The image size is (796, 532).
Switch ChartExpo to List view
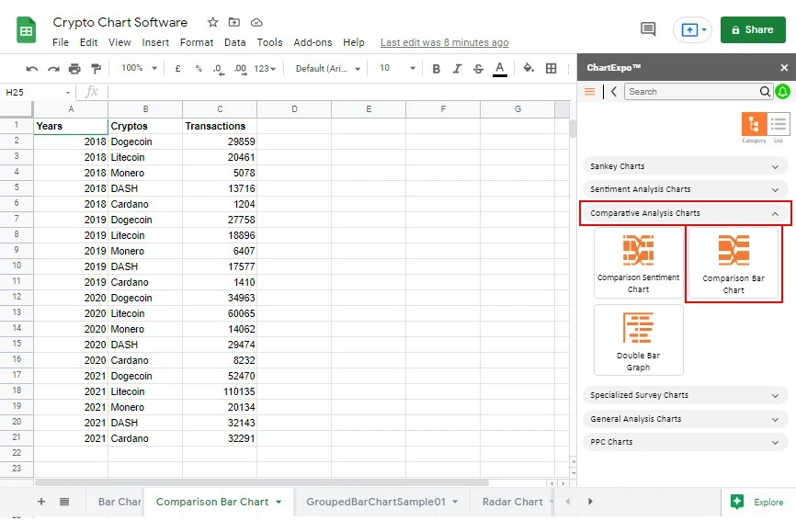click(779, 123)
